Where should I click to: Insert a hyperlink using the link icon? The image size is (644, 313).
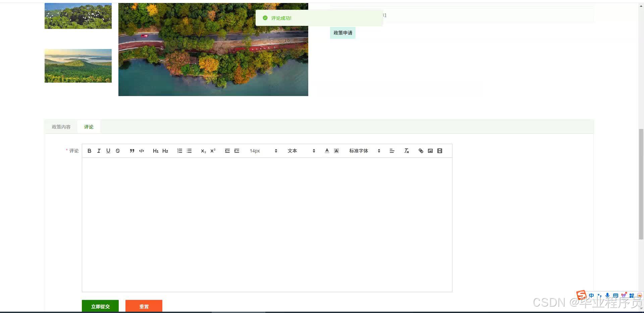pyautogui.click(x=421, y=151)
